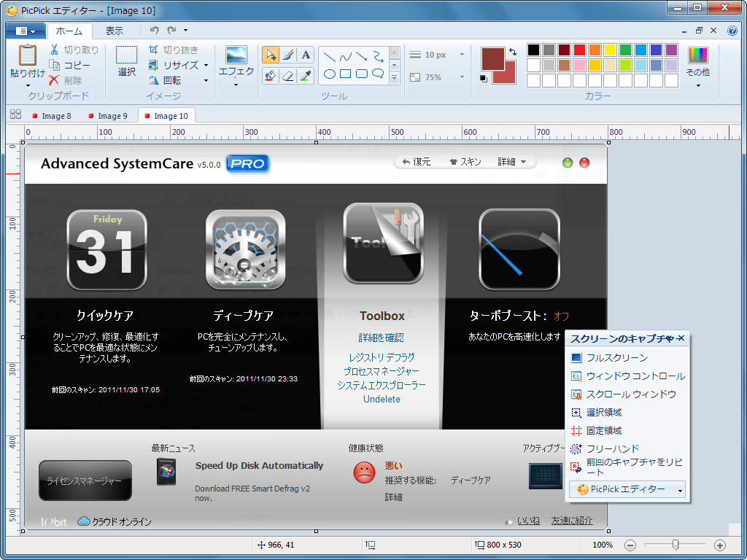Open the Effects (エフェクト) picture icon
Image resolution: width=747 pixels, height=560 pixels.
[236, 55]
